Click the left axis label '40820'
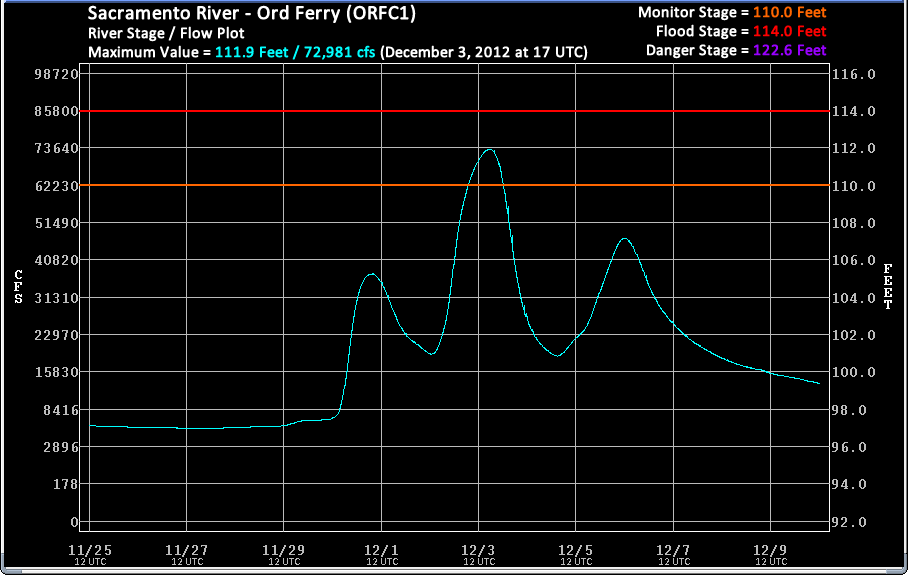Viewport: 908px width, 575px height. (x=56, y=260)
